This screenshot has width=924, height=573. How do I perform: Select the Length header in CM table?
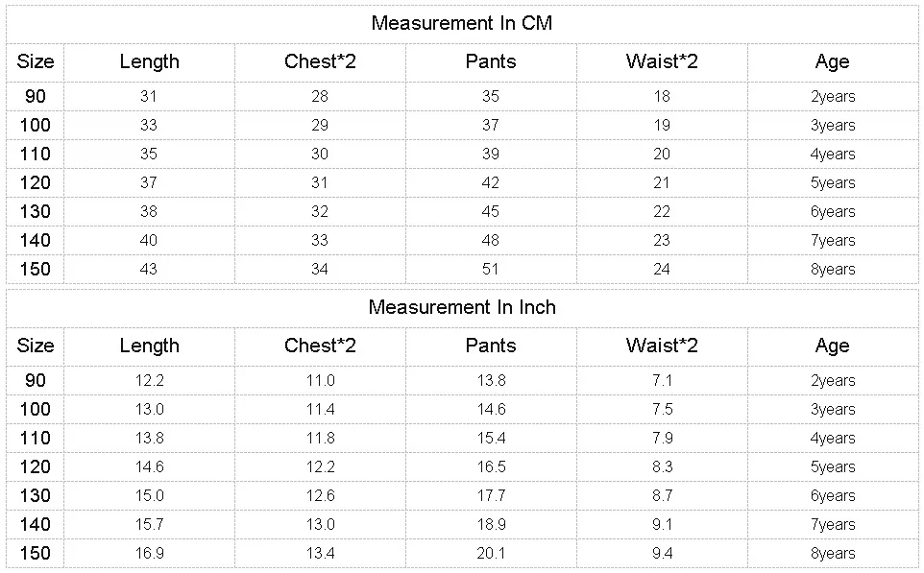tap(149, 61)
